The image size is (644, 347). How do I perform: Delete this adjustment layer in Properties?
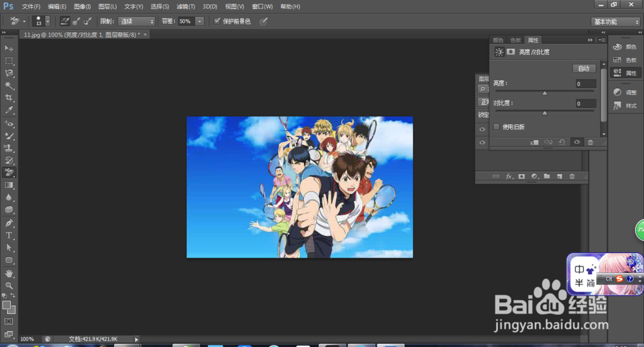(x=590, y=142)
